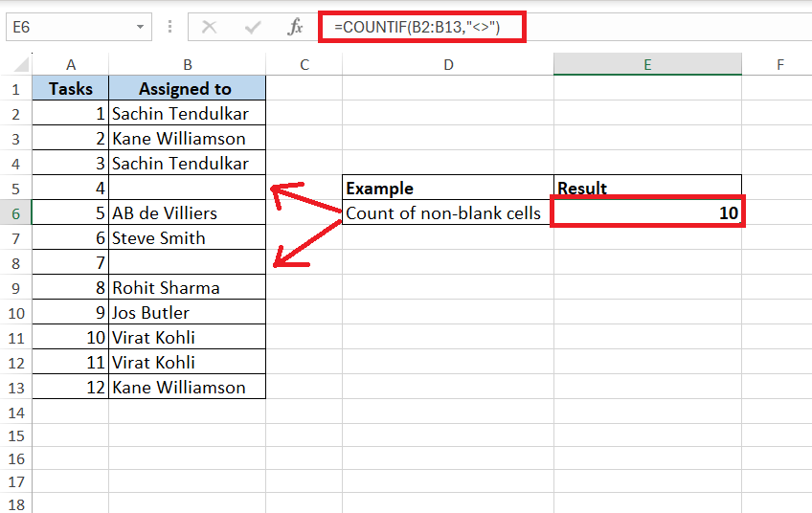Select row 12 header

point(16,363)
